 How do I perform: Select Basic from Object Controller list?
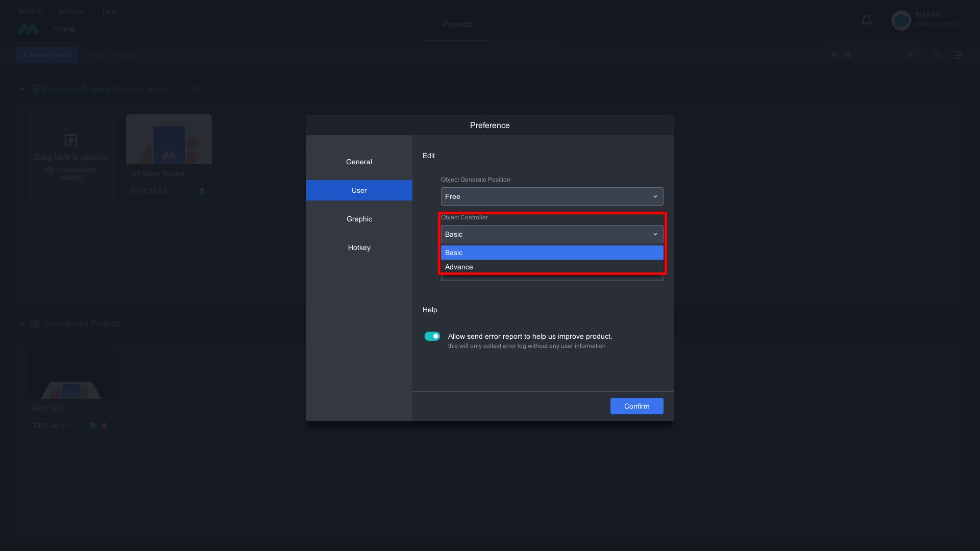(x=551, y=253)
